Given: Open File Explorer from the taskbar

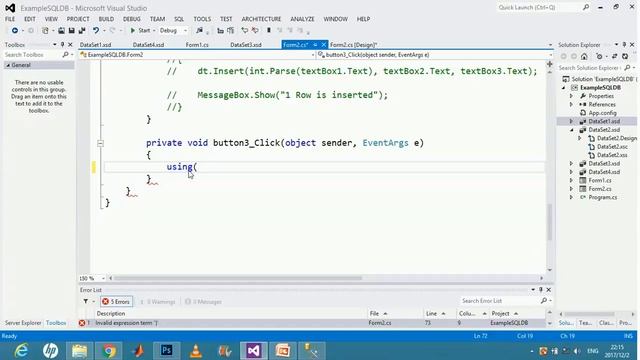Looking at the screenshot, I should coord(80,351).
